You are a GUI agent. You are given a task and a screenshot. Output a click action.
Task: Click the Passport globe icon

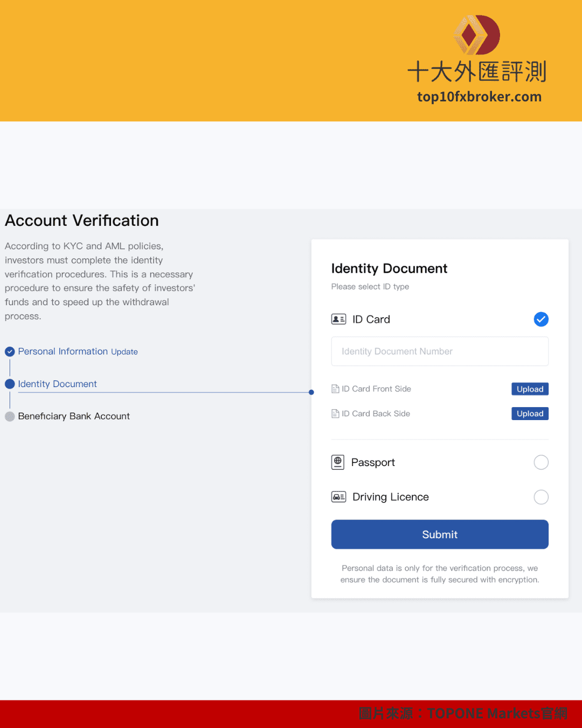click(338, 462)
